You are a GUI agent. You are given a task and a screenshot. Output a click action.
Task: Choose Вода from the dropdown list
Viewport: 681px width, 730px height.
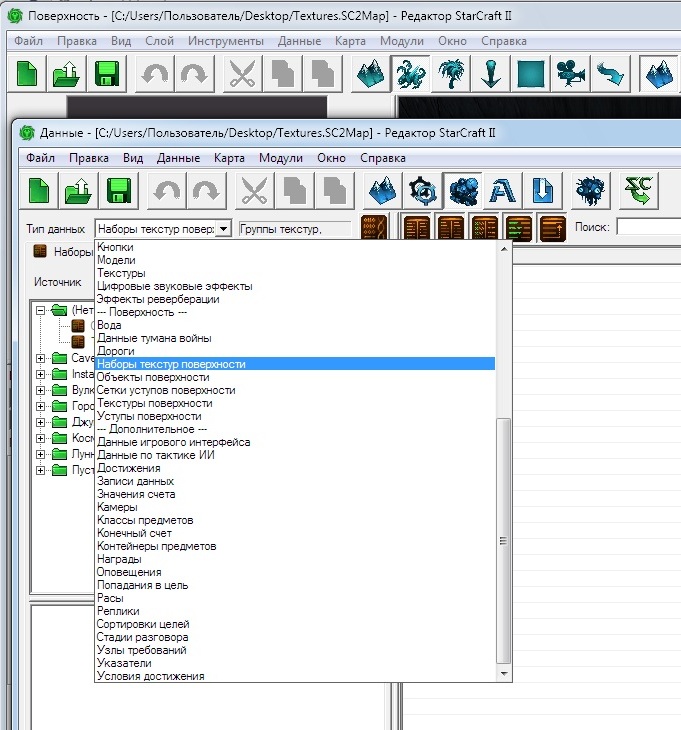pyautogui.click(x=295, y=325)
